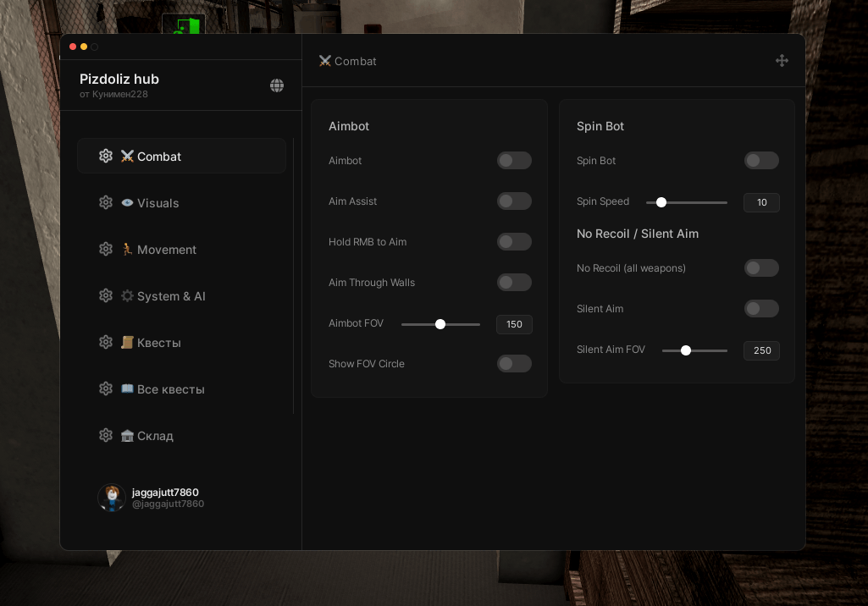Viewport: 868px width, 606px height.
Task: Open the Склад tab
Action: [181, 435]
